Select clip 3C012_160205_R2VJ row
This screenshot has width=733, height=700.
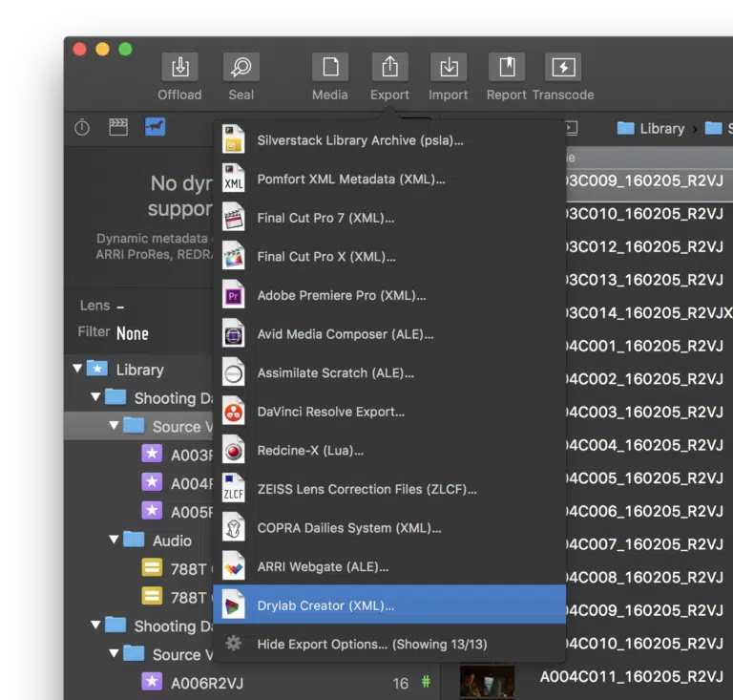[x=649, y=246]
